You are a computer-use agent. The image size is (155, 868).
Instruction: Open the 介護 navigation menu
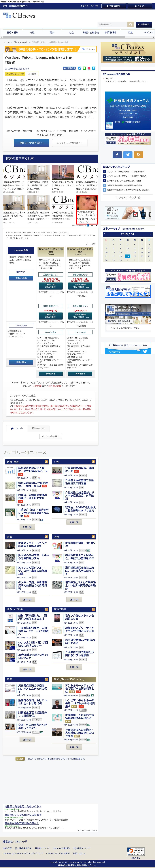(32, 33)
